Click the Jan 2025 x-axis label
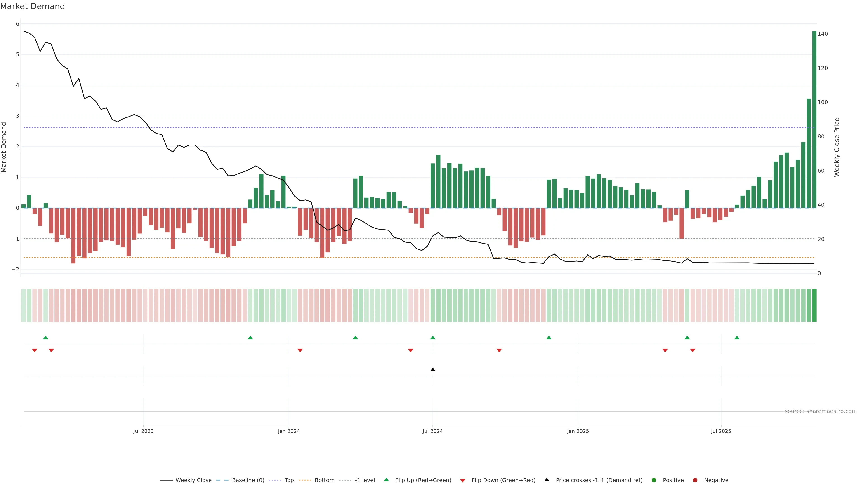Image resolution: width=868 pixels, height=488 pixels. click(x=578, y=431)
